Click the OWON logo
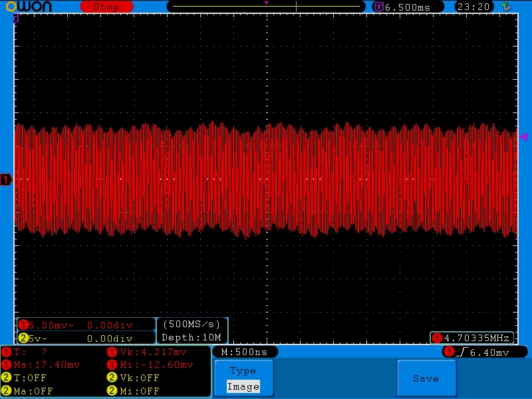Image resolution: width=532 pixels, height=399 pixels. 29,6
